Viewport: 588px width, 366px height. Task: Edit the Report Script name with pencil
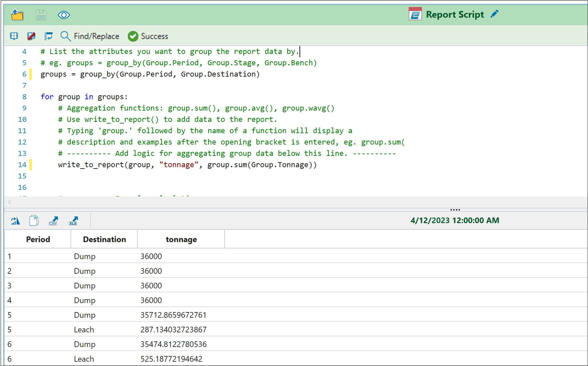[494, 14]
